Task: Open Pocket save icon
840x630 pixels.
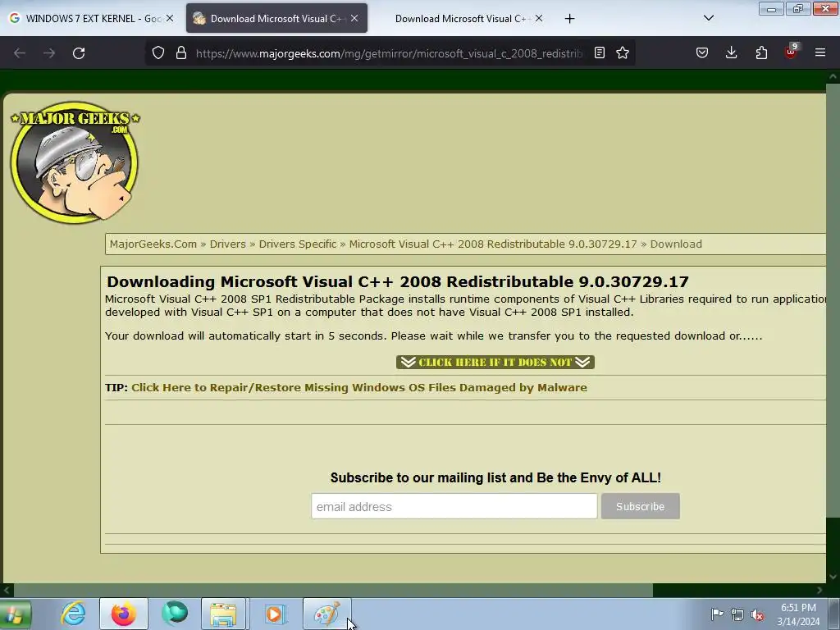Action: coord(702,52)
